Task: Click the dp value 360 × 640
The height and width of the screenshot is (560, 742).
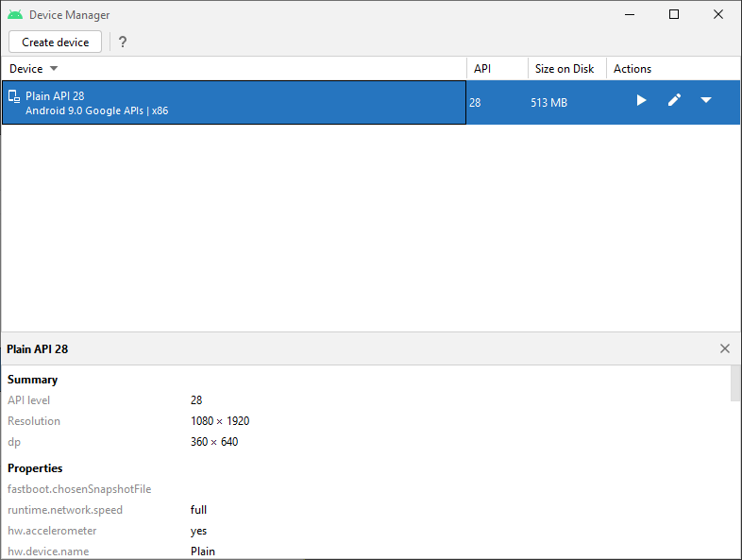Action: point(214,442)
